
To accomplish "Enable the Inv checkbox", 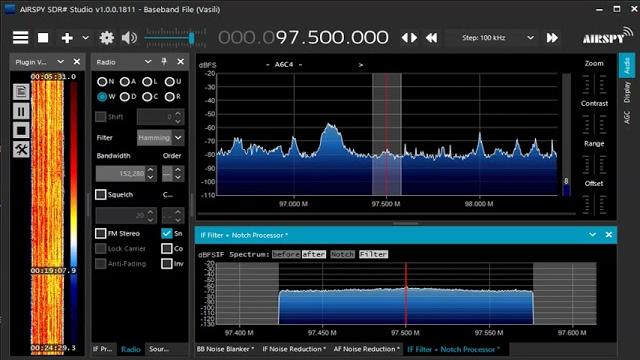I will 167,263.
